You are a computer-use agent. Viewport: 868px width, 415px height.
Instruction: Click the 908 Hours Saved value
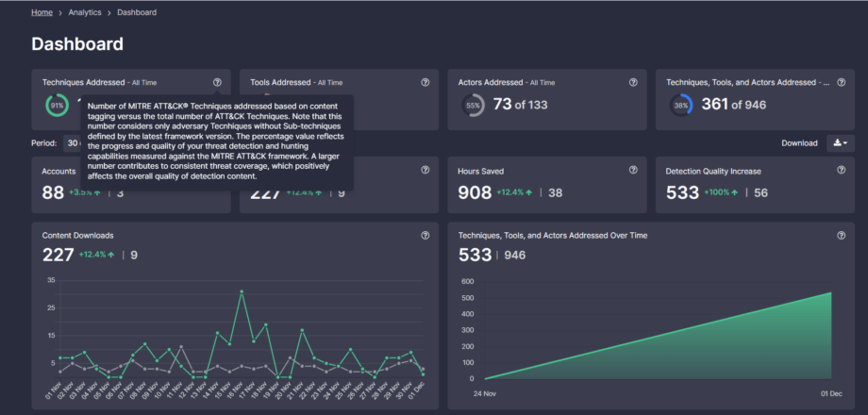475,192
